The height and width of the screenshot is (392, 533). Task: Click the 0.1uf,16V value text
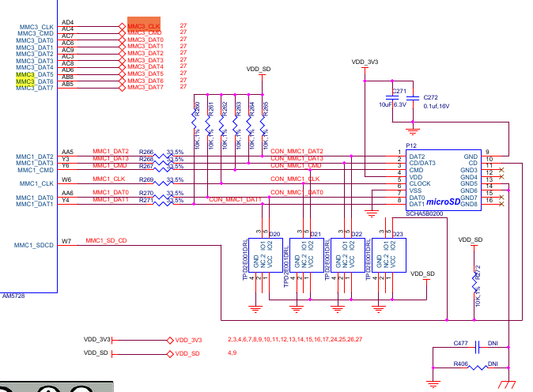click(x=437, y=107)
